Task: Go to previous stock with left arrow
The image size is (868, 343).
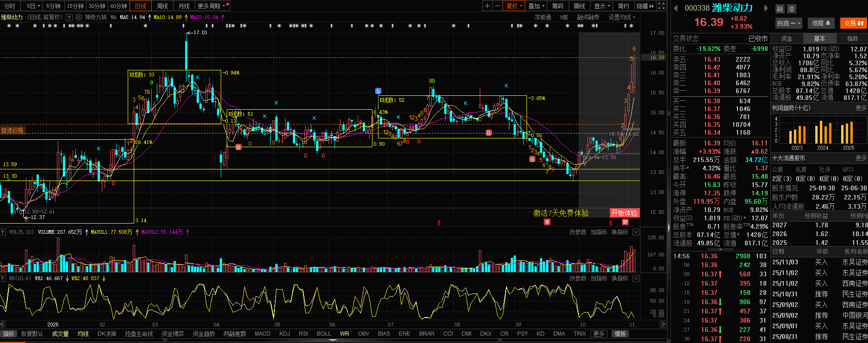Action: (x=676, y=8)
